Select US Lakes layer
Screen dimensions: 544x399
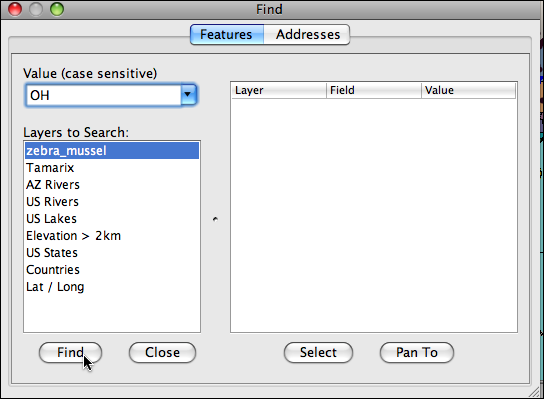click(x=112, y=219)
